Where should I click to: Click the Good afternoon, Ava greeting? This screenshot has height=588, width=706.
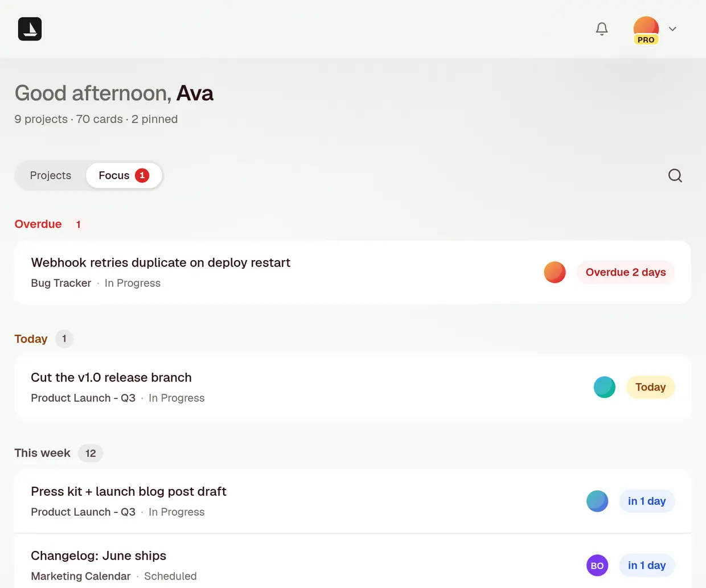pos(114,93)
